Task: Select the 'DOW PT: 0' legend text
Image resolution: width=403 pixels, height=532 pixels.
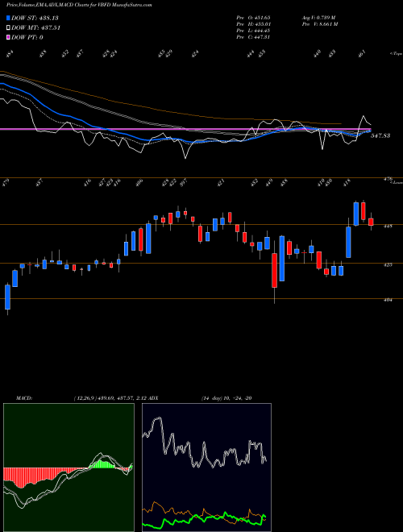Action: click(27, 37)
